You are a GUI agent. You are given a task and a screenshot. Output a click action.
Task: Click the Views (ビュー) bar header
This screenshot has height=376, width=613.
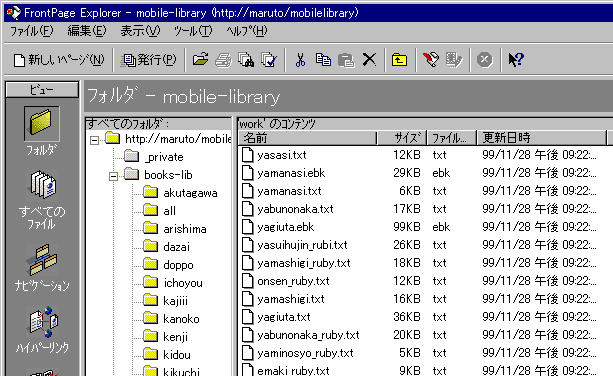[x=42, y=90]
